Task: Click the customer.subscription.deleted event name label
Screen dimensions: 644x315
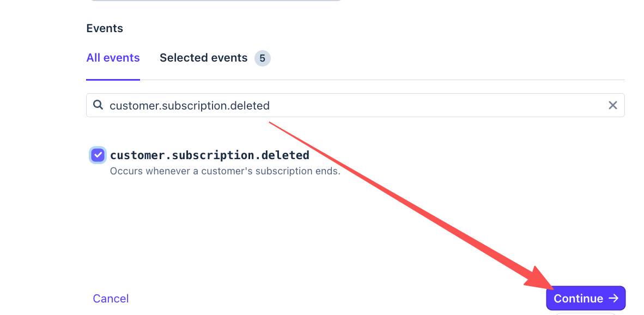Action: [x=210, y=155]
